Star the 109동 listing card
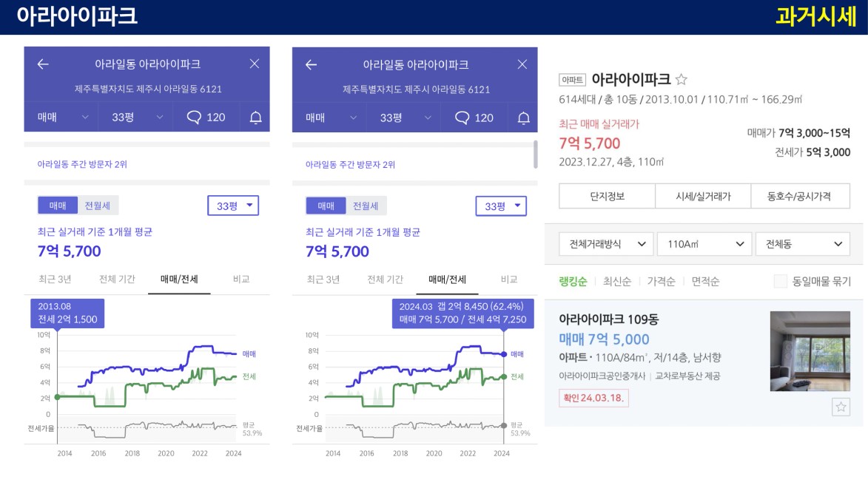The width and height of the screenshot is (868, 488). coord(841,407)
